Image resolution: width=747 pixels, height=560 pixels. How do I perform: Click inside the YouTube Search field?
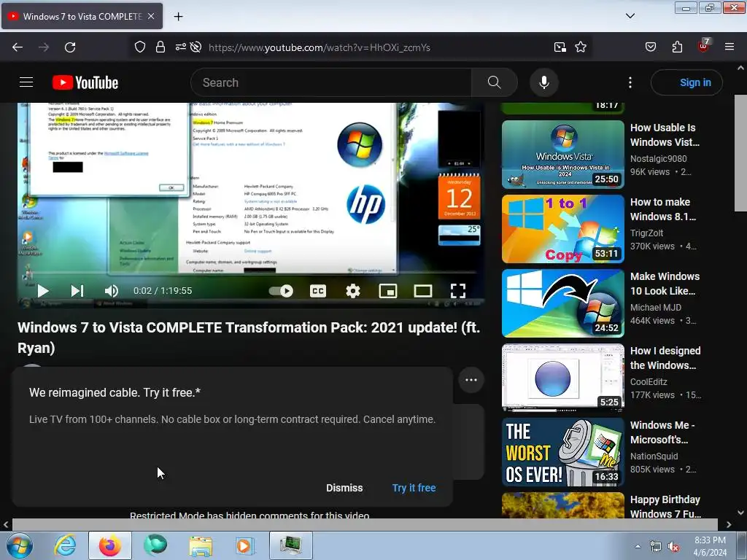pos(331,82)
